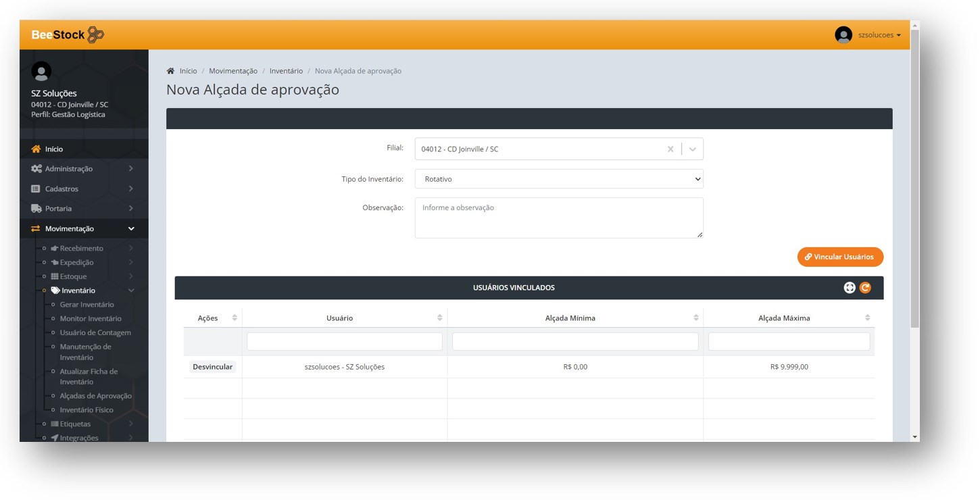Click the home icon in breadcrumb
This screenshot has height=500, width=980.
click(x=170, y=71)
